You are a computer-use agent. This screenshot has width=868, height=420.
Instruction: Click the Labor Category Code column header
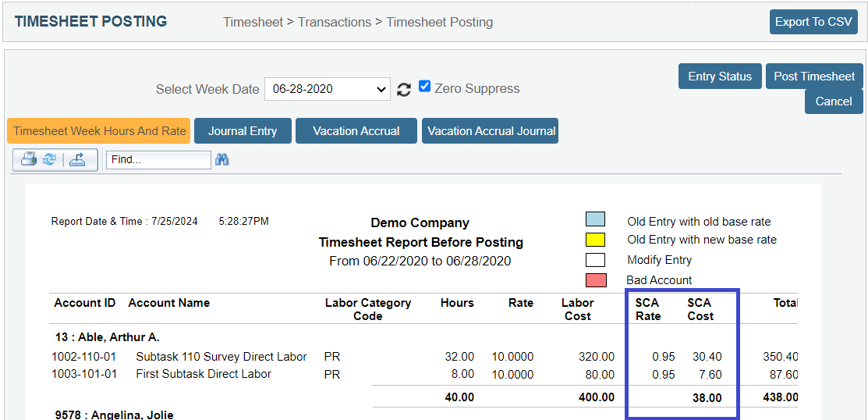click(368, 310)
